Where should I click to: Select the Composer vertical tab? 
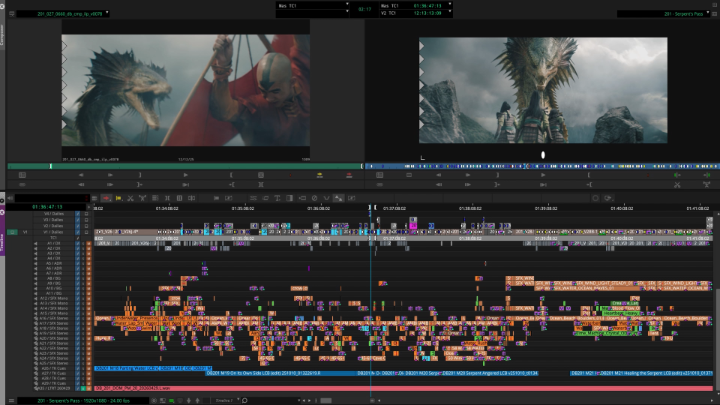[2, 34]
